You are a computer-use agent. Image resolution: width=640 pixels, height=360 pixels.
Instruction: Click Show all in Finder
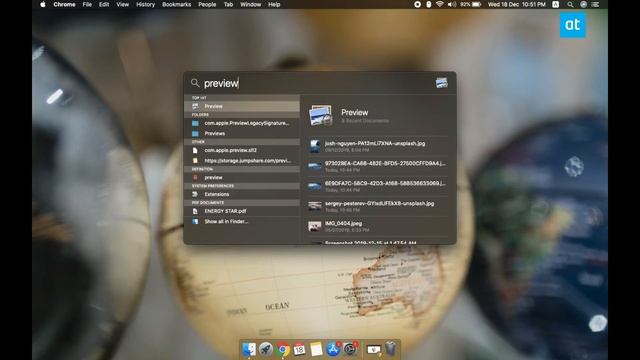[242, 222]
